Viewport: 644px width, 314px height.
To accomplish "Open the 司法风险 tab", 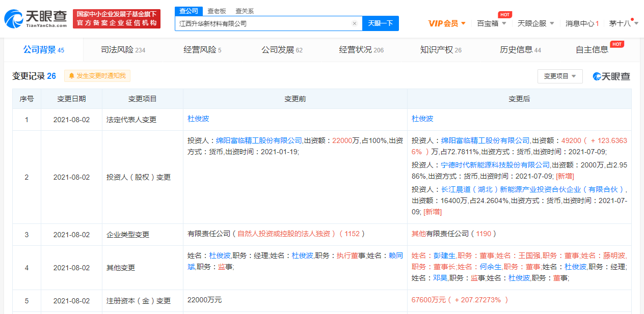I will click(x=123, y=50).
